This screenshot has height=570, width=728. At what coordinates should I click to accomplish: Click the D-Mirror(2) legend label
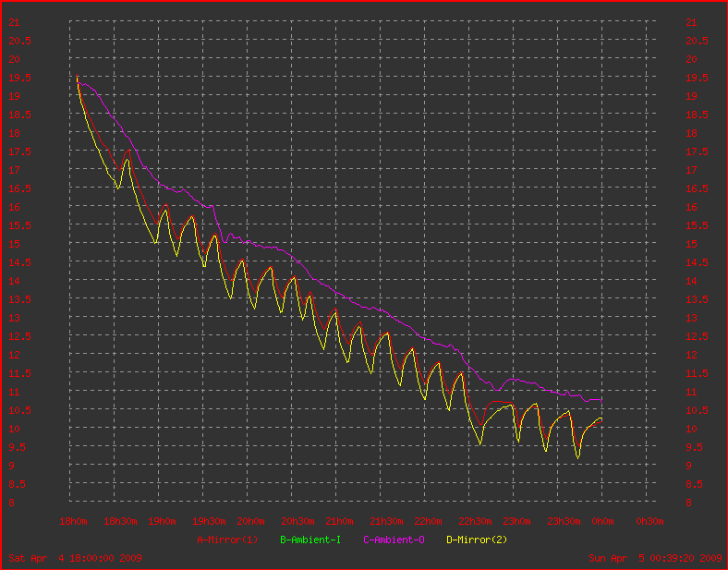click(477, 540)
